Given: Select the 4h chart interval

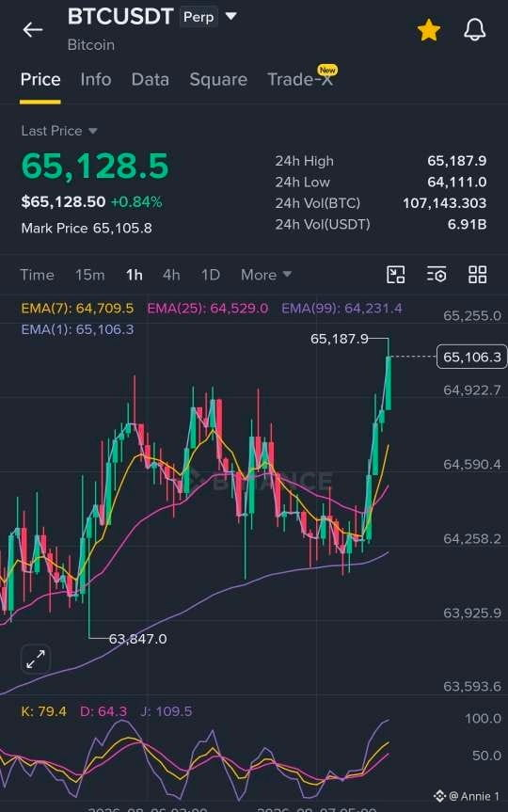Looking at the screenshot, I should [x=171, y=275].
